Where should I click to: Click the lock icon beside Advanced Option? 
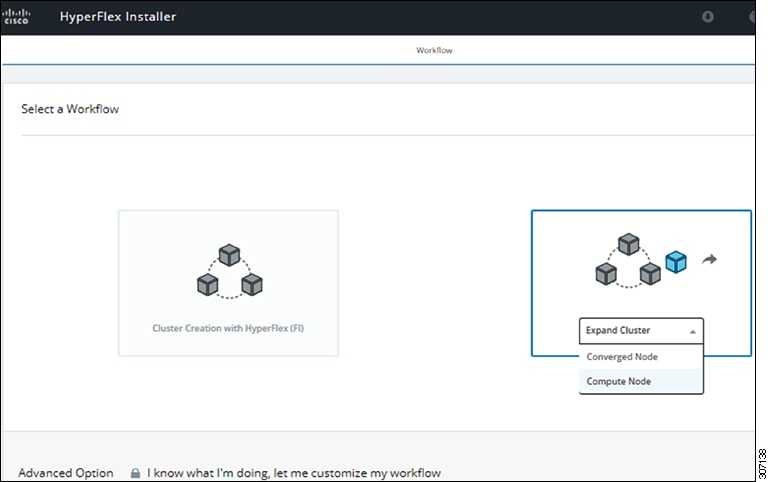(x=136, y=473)
